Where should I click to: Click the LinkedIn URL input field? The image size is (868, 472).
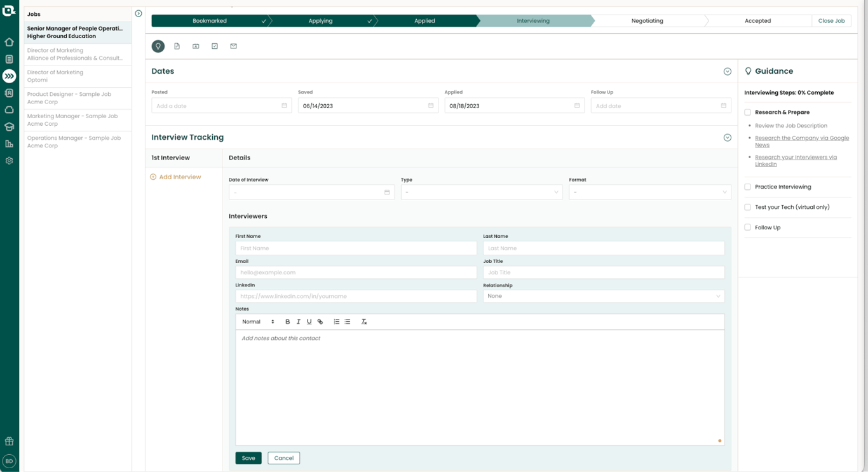pyautogui.click(x=356, y=296)
